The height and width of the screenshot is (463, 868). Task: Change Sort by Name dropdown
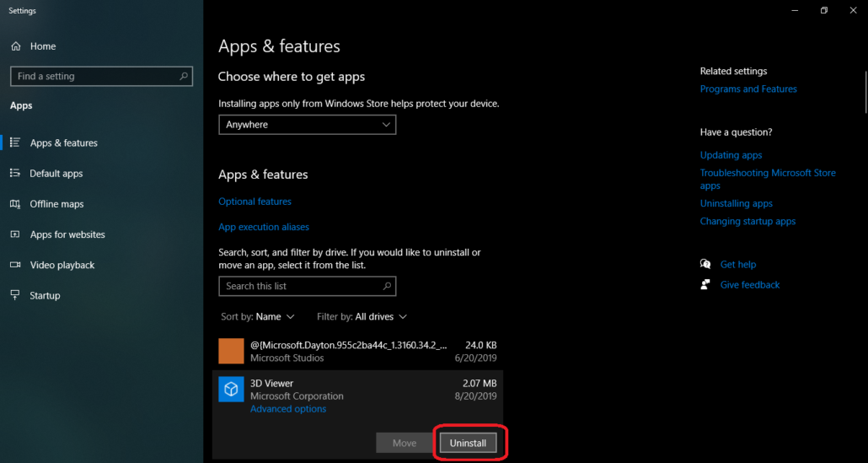[257, 317]
